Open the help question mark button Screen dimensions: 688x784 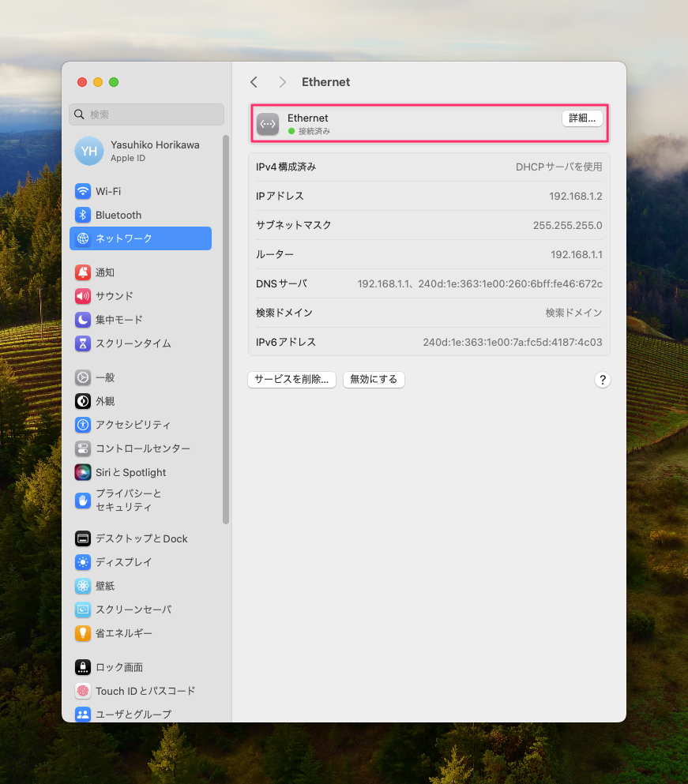(x=602, y=380)
